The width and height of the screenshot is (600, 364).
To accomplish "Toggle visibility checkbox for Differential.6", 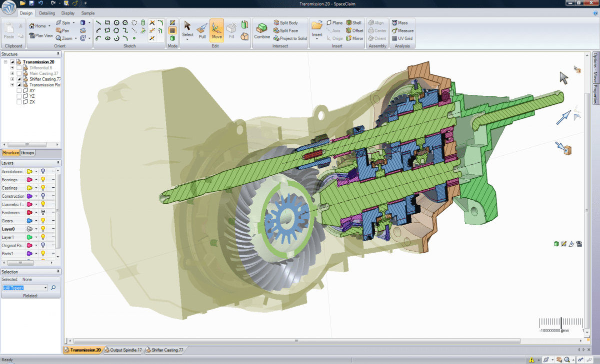I will (19, 68).
